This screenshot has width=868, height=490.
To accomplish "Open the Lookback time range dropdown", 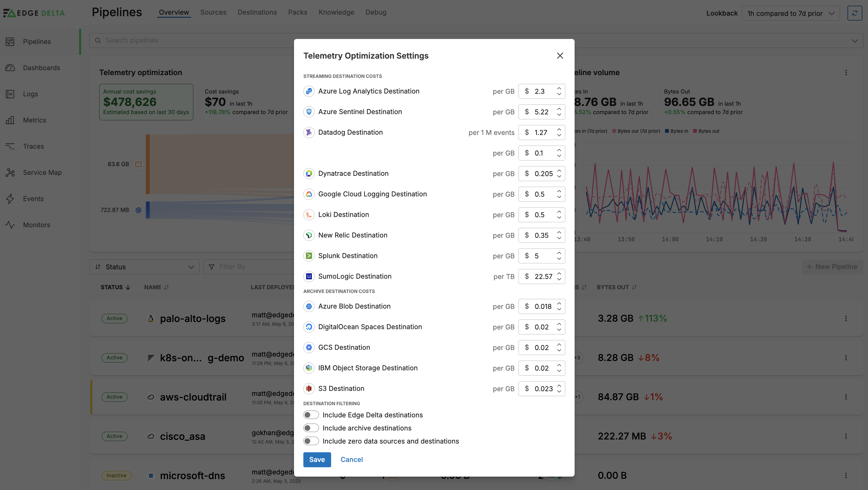I will tap(790, 13).
